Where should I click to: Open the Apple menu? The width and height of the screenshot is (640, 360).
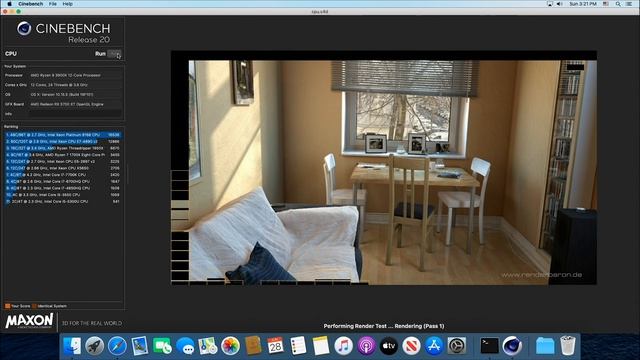tap(9, 4)
